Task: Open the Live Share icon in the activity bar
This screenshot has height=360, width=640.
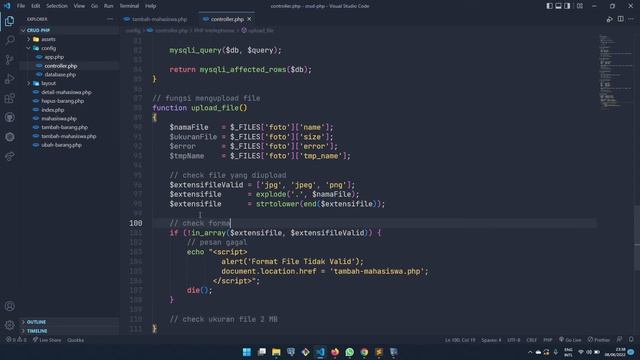Action: [x=9, y=156]
